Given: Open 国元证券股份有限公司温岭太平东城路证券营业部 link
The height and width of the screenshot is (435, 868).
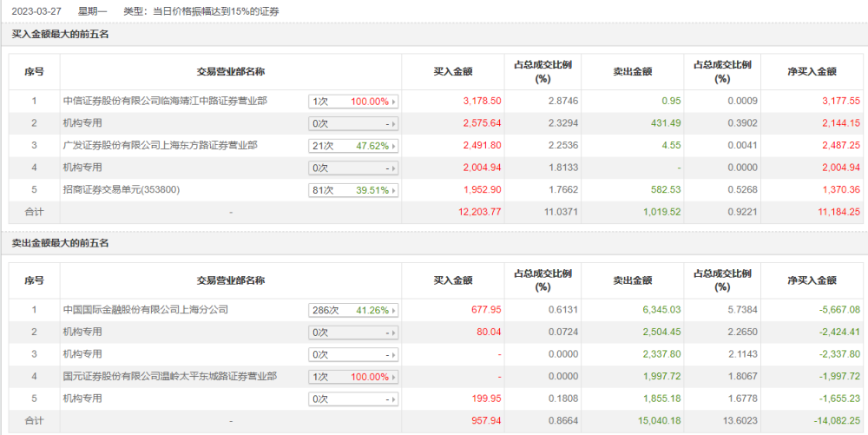Looking at the screenshot, I should [170, 377].
